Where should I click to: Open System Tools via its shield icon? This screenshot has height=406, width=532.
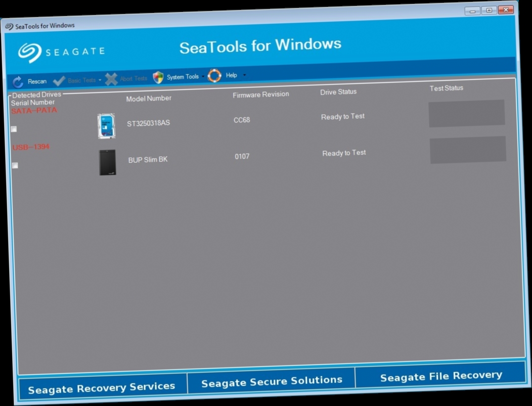click(x=159, y=77)
